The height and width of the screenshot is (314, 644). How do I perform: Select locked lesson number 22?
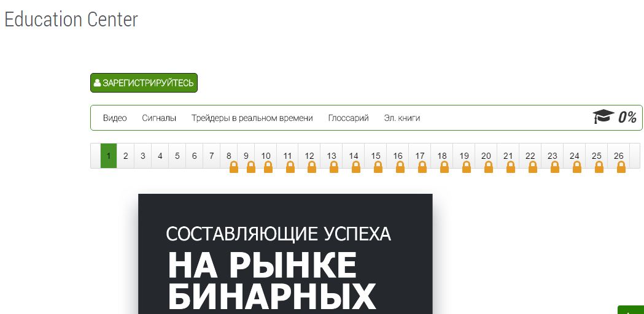(530, 156)
